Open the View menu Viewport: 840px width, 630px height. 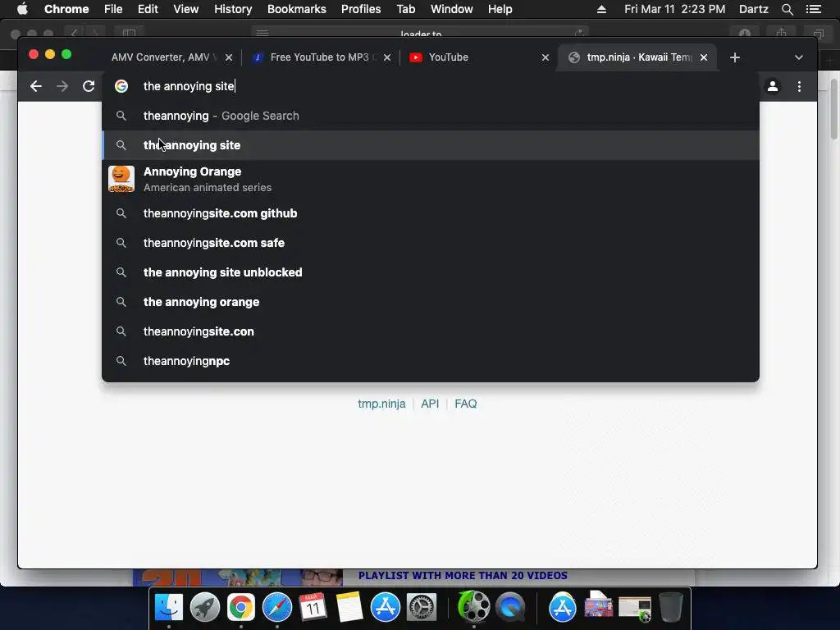coord(186,9)
